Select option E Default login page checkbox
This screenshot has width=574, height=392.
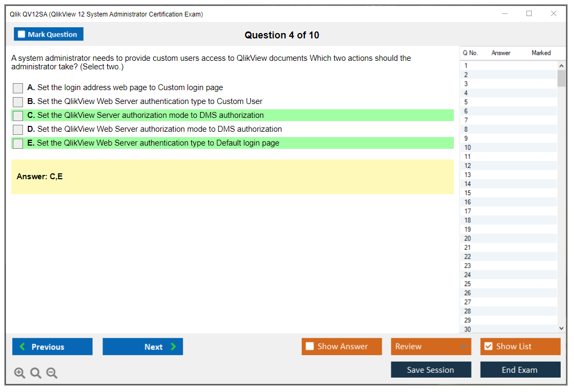18,143
